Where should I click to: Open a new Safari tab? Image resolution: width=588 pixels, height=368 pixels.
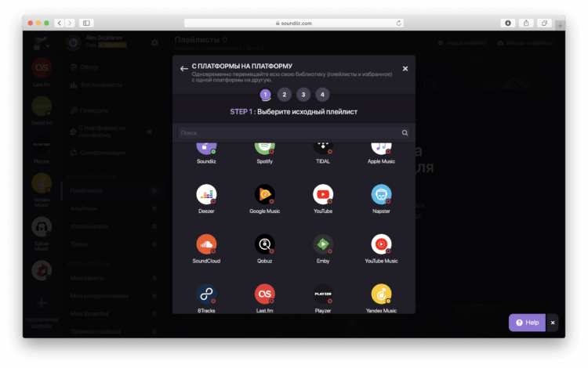pyautogui.click(x=560, y=26)
